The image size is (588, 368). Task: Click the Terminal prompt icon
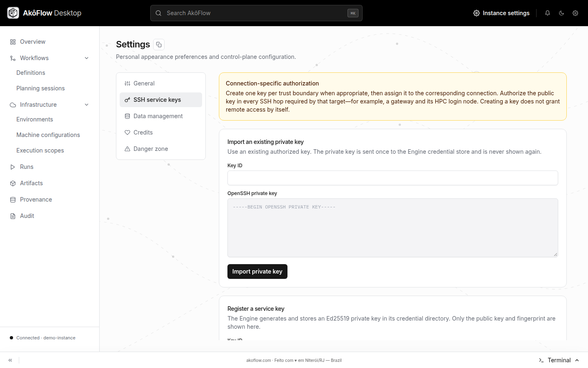(x=541, y=360)
